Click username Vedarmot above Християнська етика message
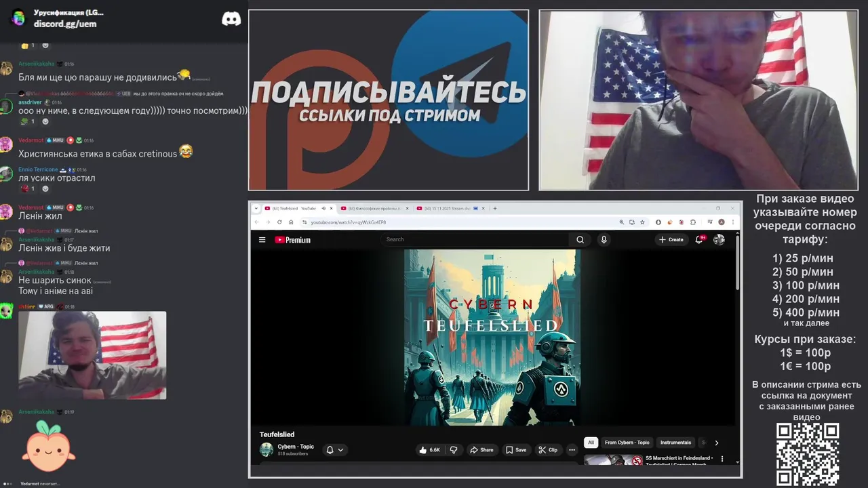The height and width of the screenshot is (488, 868). [x=31, y=140]
